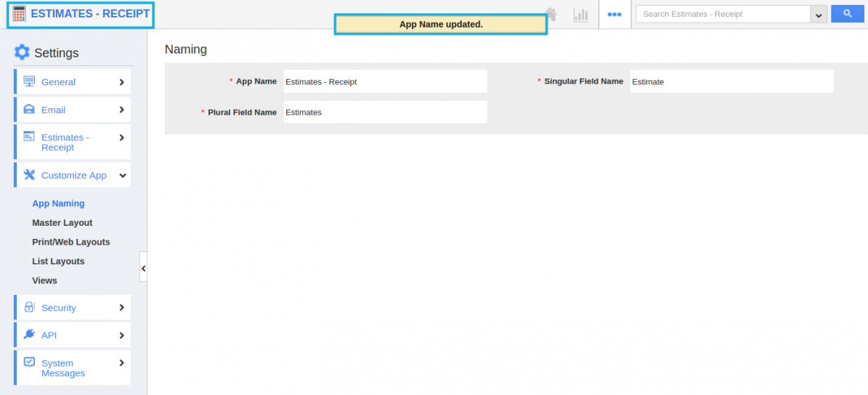Screen dimensions: 868x395
Task: Click the Security lock icon
Action: click(29, 307)
